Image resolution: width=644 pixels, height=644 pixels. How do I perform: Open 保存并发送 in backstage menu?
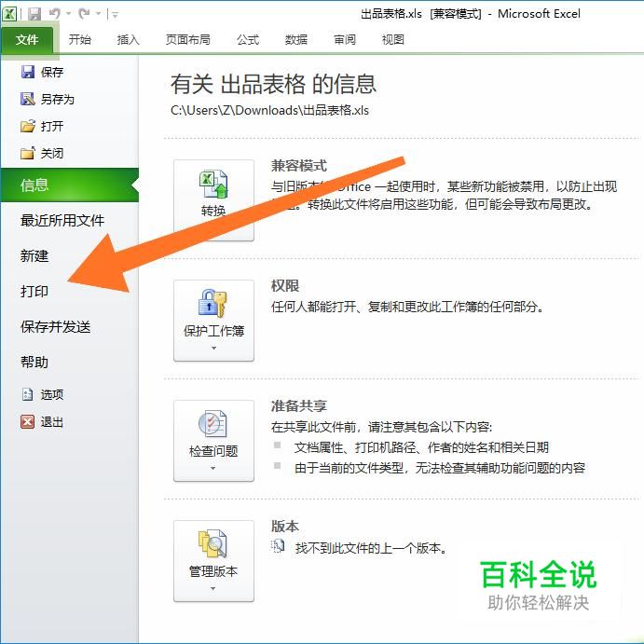point(55,327)
